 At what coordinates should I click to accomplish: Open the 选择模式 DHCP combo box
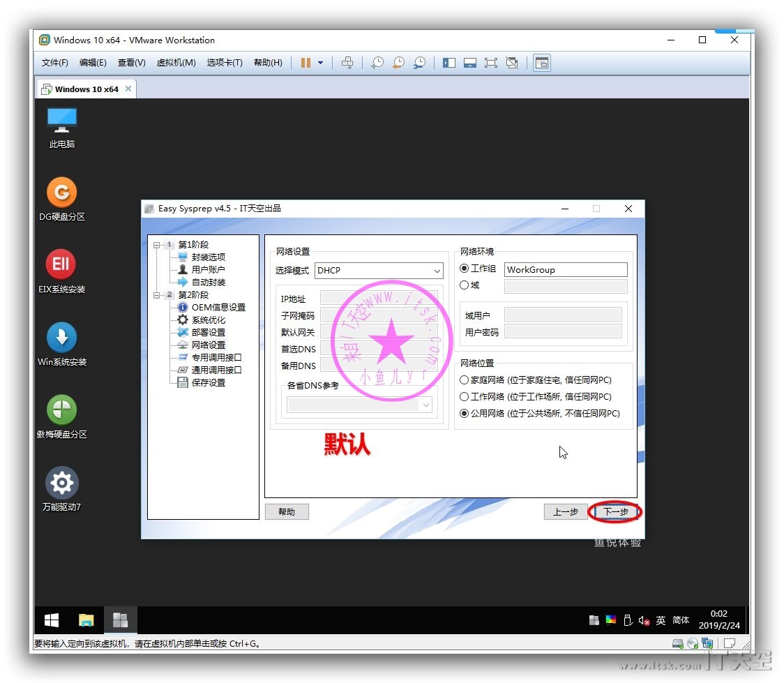point(379,271)
